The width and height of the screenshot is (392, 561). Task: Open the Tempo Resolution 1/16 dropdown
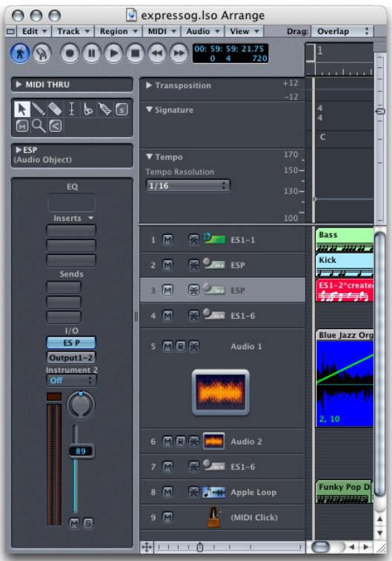tap(187, 186)
